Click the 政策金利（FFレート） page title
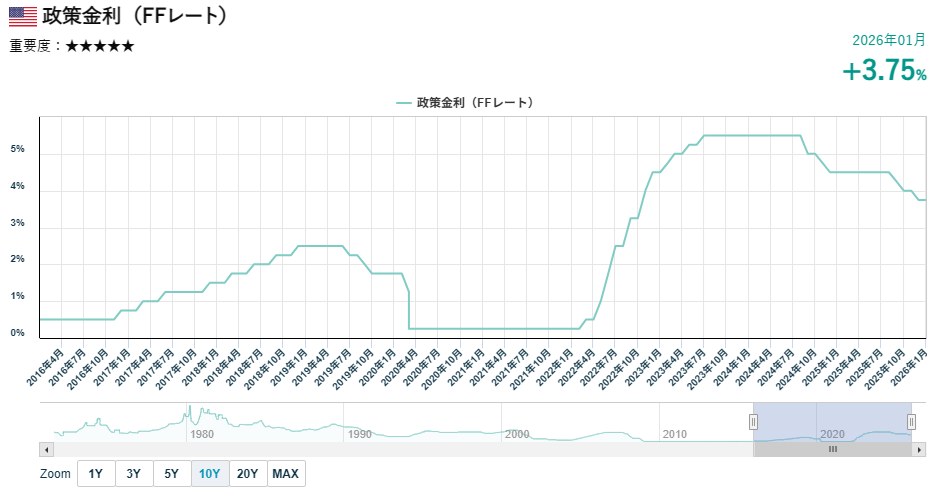Viewport: 937px width, 492px height. [x=136, y=16]
